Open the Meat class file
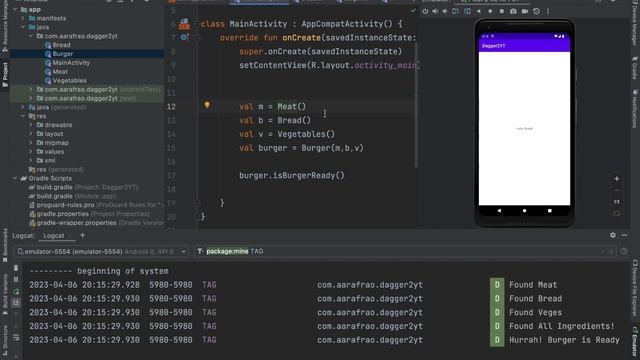640x360 pixels. click(x=60, y=72)
